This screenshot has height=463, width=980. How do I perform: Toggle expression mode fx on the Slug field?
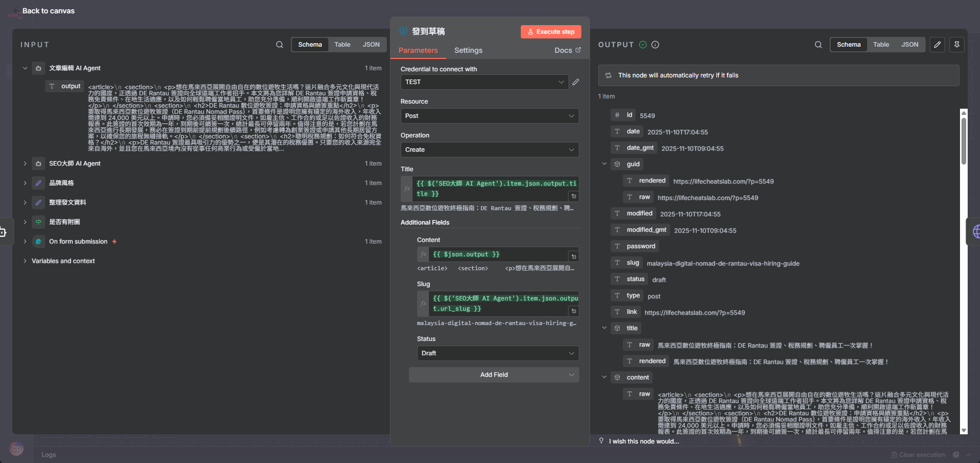[423, 304]
